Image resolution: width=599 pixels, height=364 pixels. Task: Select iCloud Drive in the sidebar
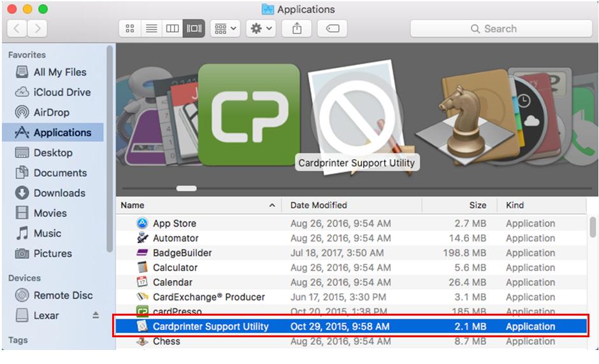click(62, 92)
